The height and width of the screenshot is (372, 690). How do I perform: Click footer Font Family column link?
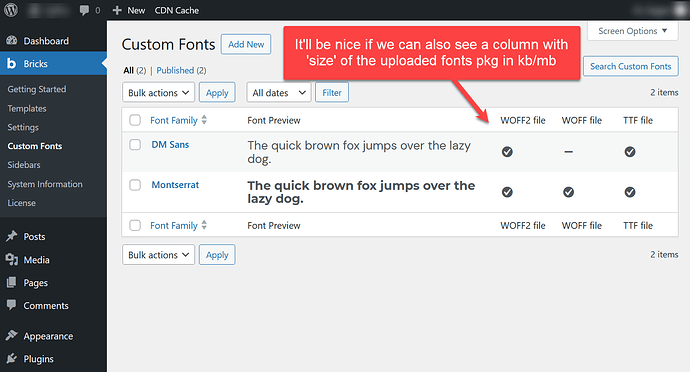pos(174,225)
